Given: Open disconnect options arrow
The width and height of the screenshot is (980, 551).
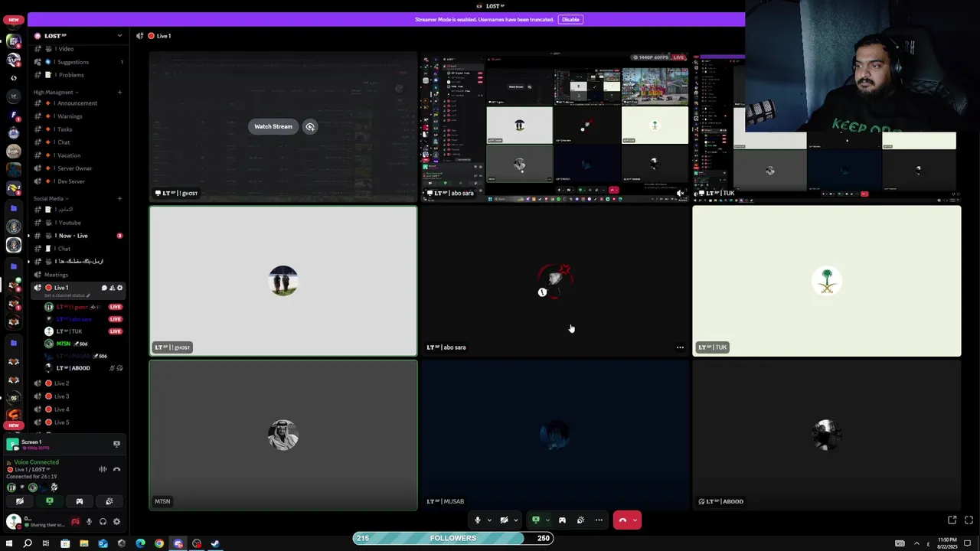Looking at the screenshot, I should pos(635,520).
